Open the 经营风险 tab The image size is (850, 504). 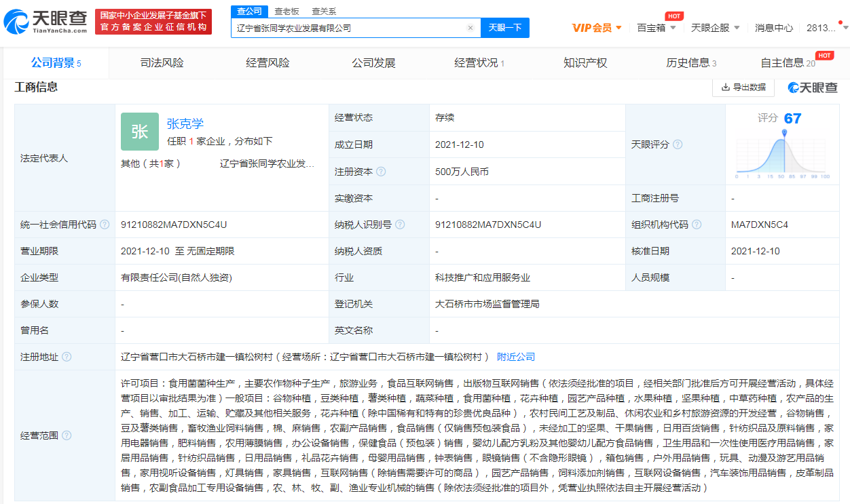[267, 63]
